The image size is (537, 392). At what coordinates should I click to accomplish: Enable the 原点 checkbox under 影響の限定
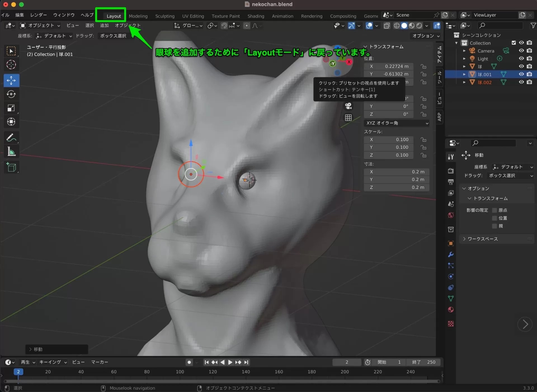coord(495,210)
